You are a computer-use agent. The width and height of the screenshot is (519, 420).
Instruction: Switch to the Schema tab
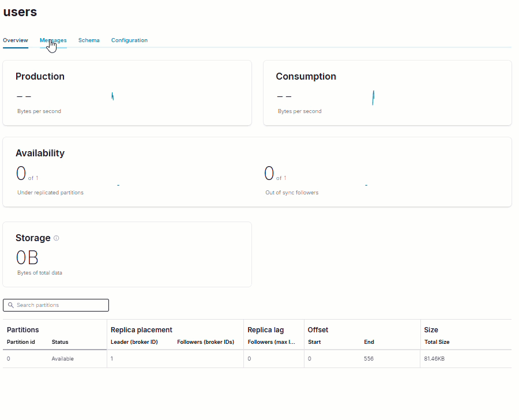tap(89, 40)
